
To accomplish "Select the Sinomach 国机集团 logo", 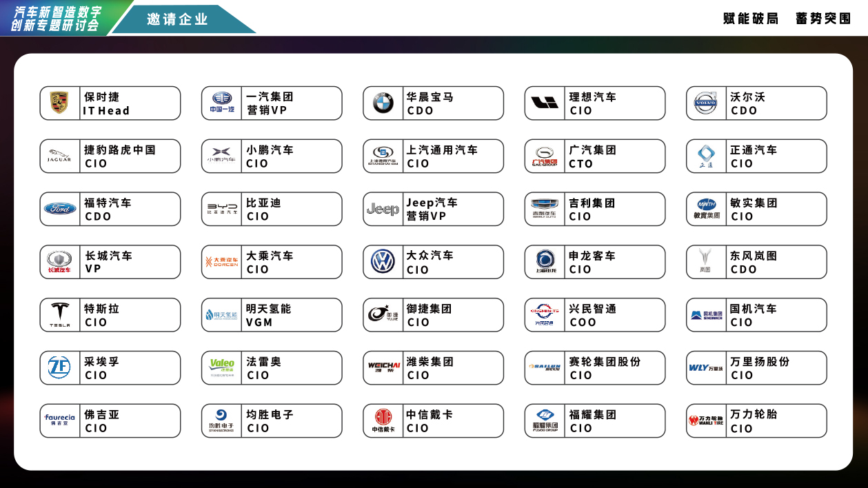I will click(706, 315).
